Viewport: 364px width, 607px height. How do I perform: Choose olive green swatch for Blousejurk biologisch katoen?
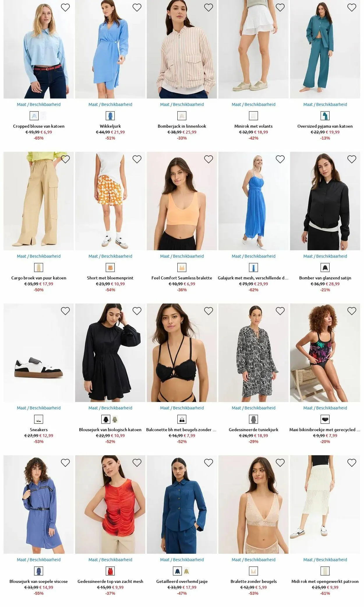click(115, 419)
